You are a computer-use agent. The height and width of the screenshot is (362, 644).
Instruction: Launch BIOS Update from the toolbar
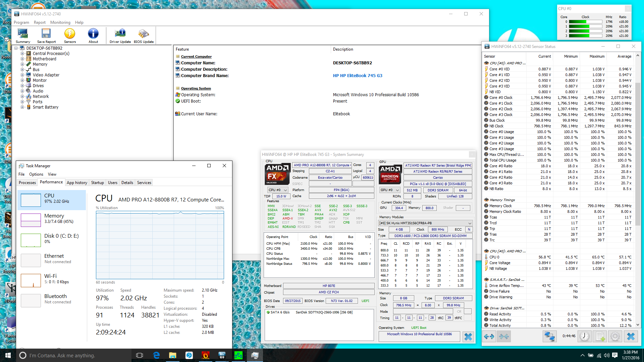coord(144,36)
